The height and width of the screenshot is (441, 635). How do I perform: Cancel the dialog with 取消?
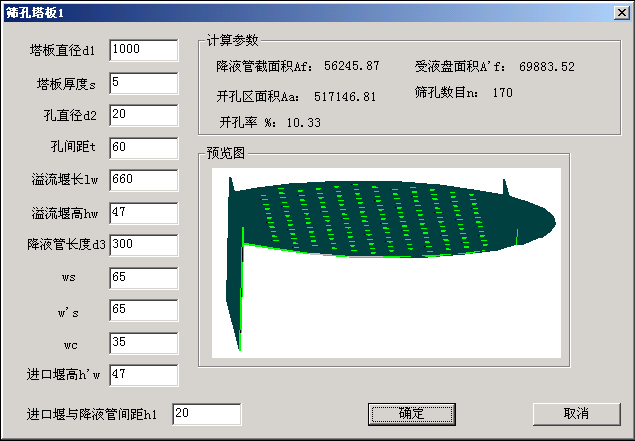click(577, 414)
